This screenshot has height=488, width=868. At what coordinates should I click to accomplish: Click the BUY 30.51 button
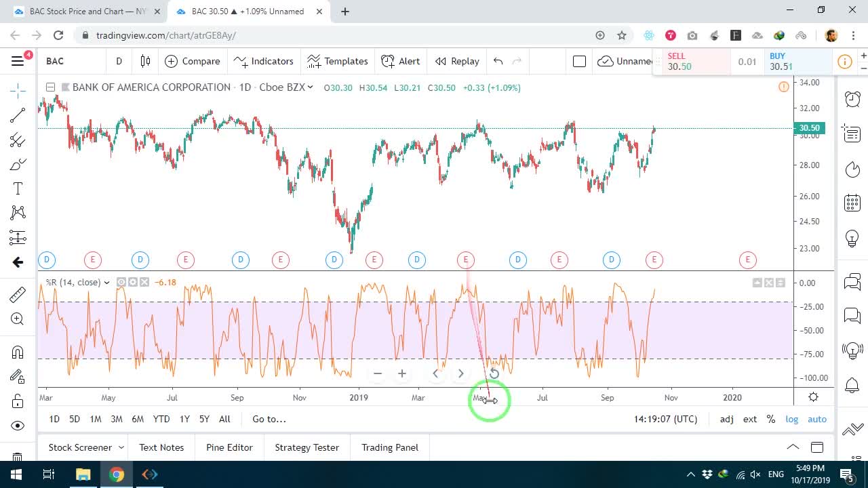(x=798, y=62)
